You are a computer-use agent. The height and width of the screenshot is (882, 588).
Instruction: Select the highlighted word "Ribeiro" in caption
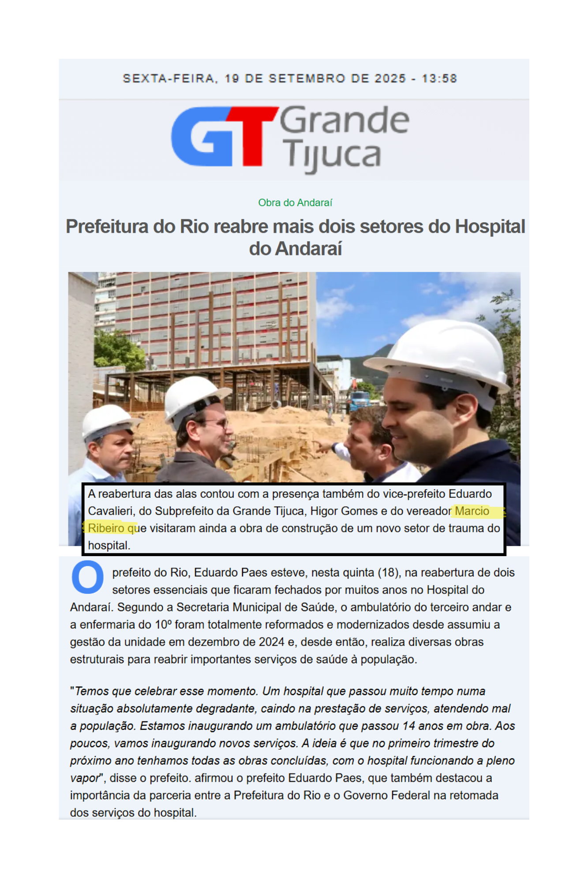coord(106,528)
